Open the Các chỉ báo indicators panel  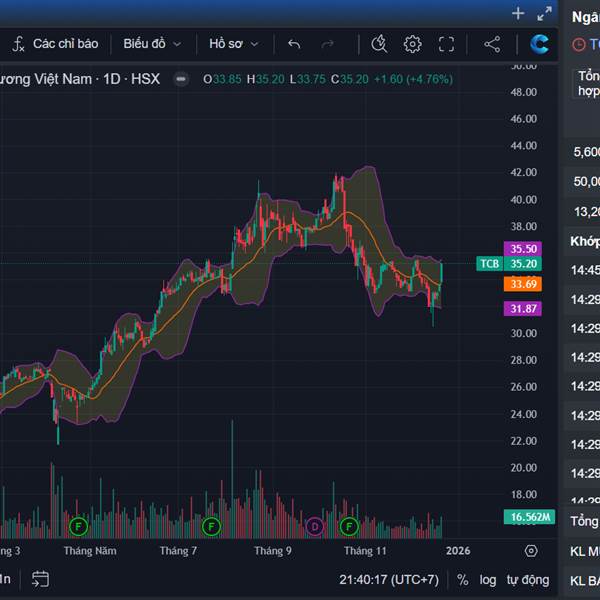(x=56, y=44)
